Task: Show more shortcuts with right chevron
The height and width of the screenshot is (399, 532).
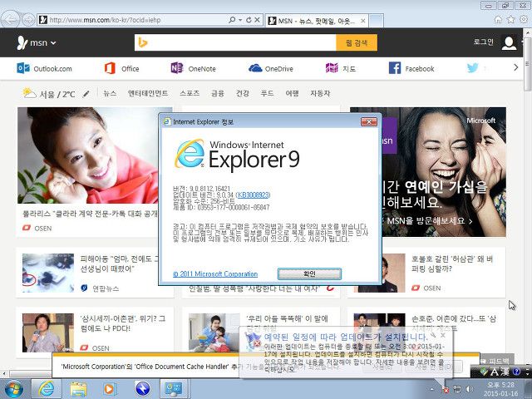Action: [515, 67]
